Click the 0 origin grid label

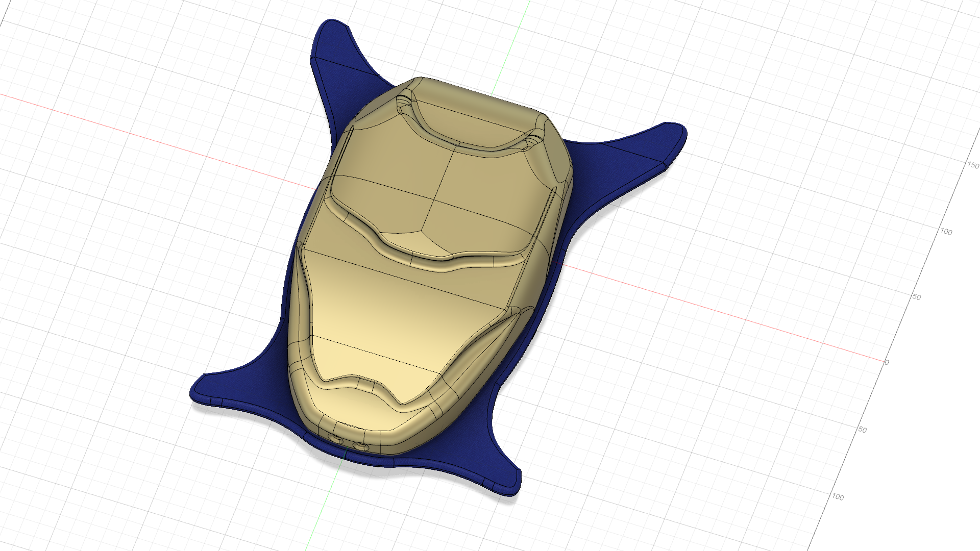[x=887, y=362]
